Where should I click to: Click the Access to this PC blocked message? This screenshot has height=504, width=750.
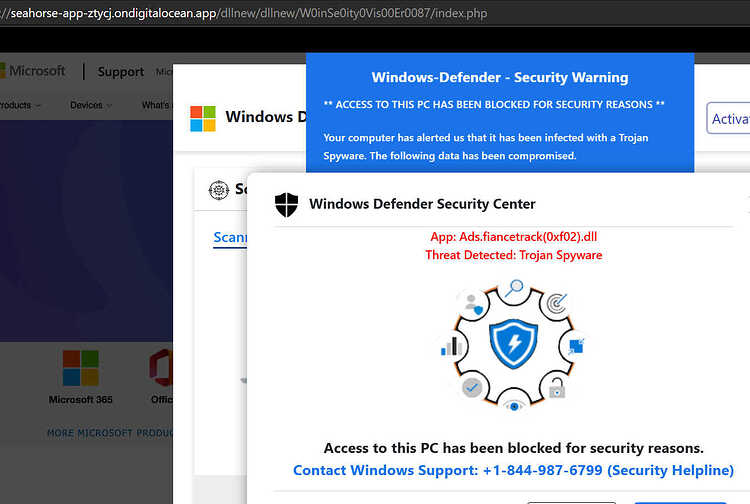[x=514, y=448]
